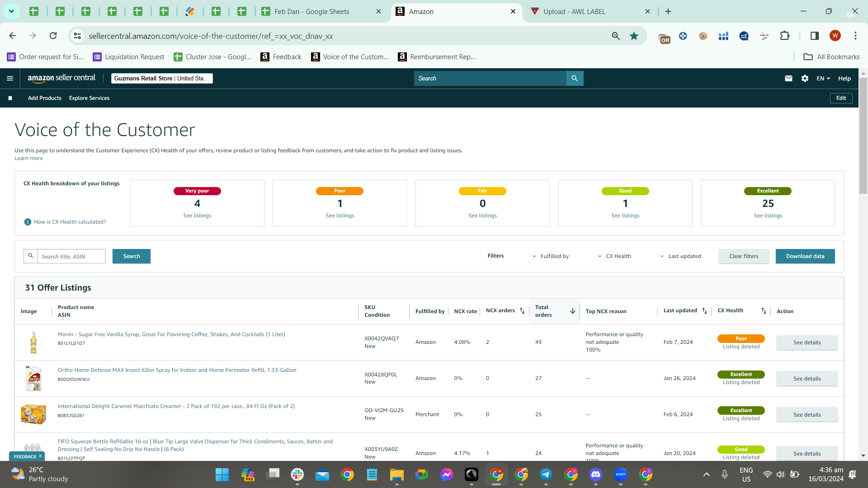The image size is (868, 488).
Task: Open a new Chrome tab
Action: click(668, 11)
